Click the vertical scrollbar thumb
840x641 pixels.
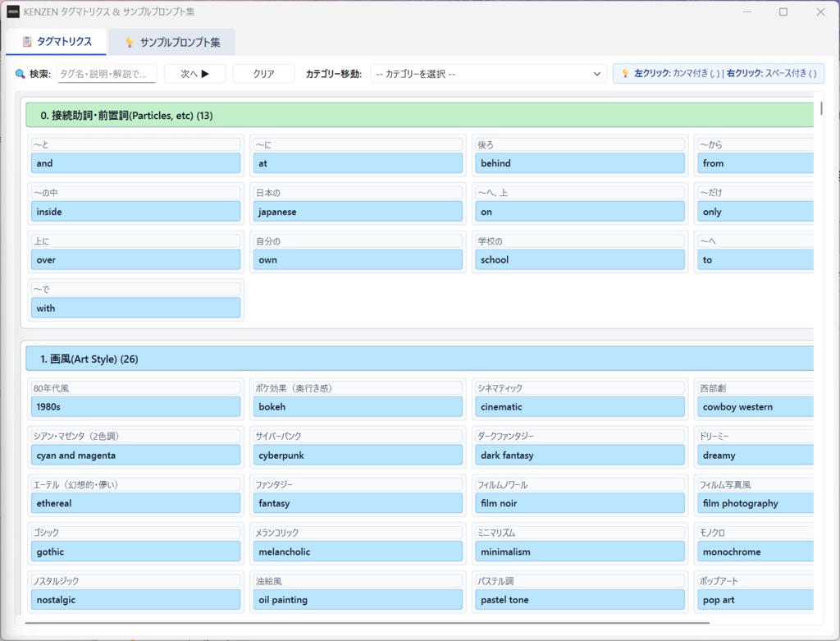pos(820,108)
